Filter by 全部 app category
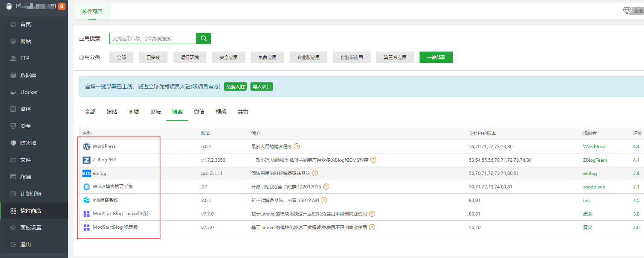This screenshot has width=644, height=258. point(121,57)
